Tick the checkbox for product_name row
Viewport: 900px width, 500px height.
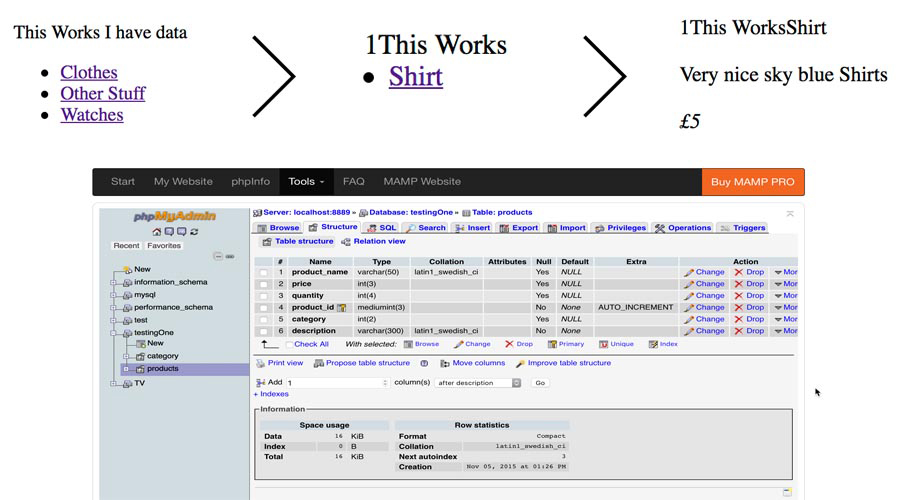tap(263, 272)
